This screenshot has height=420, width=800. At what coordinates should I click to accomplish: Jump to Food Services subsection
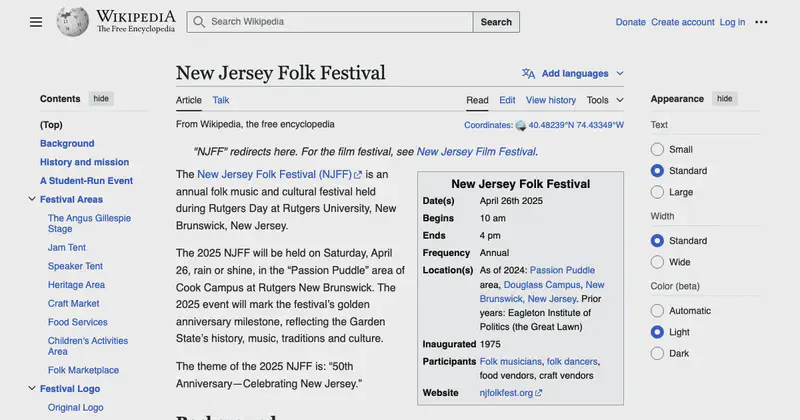coord(78,322)
